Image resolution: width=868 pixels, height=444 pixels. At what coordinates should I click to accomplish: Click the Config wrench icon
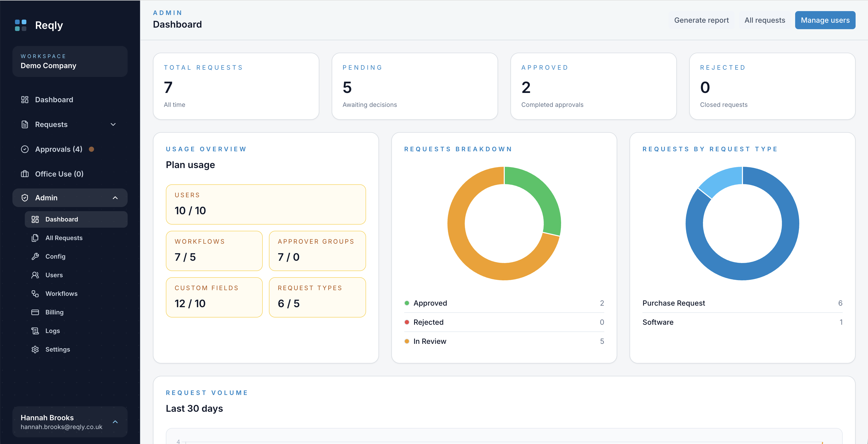point(35,257)
